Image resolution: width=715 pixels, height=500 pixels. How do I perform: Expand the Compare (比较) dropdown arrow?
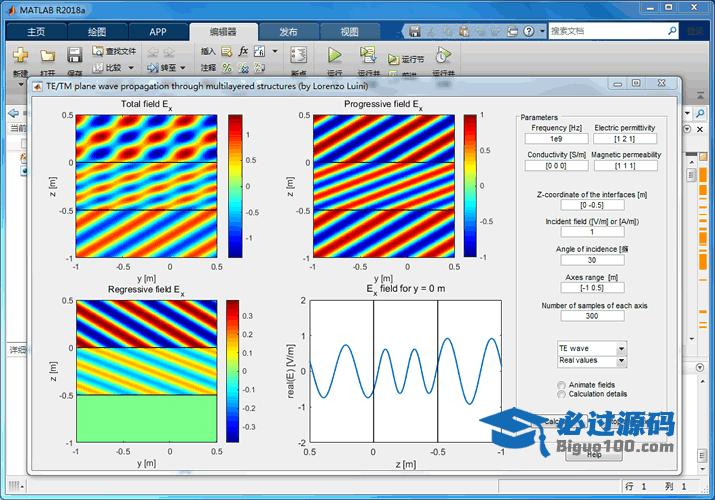[x=130, y=68]
